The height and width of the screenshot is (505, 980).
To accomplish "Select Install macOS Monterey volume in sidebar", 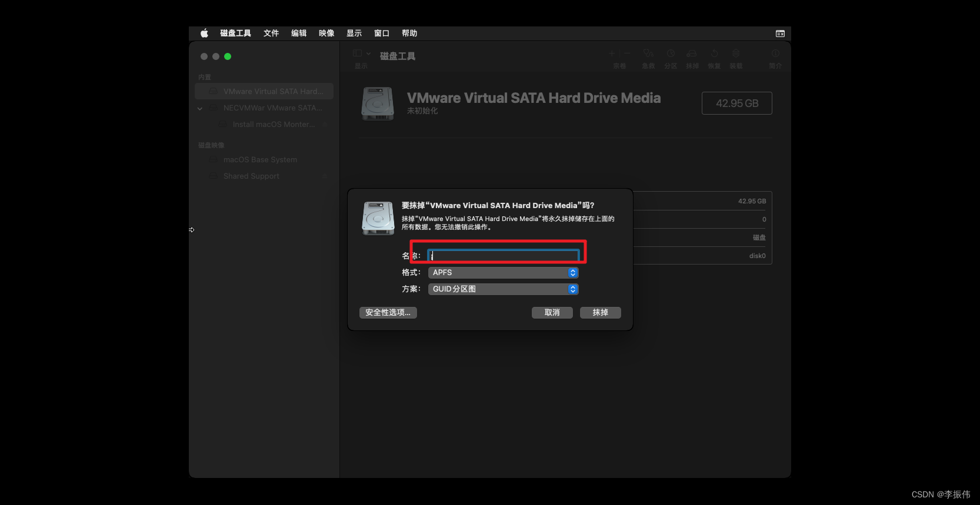I will (264, 124).
